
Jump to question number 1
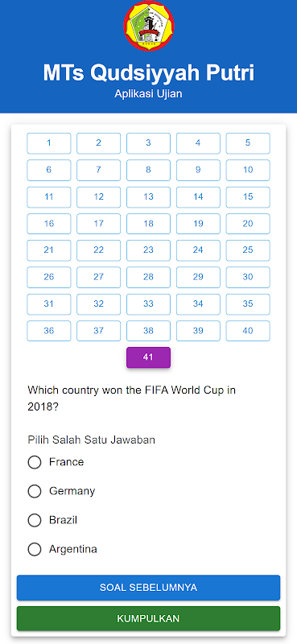click(49, 143)
